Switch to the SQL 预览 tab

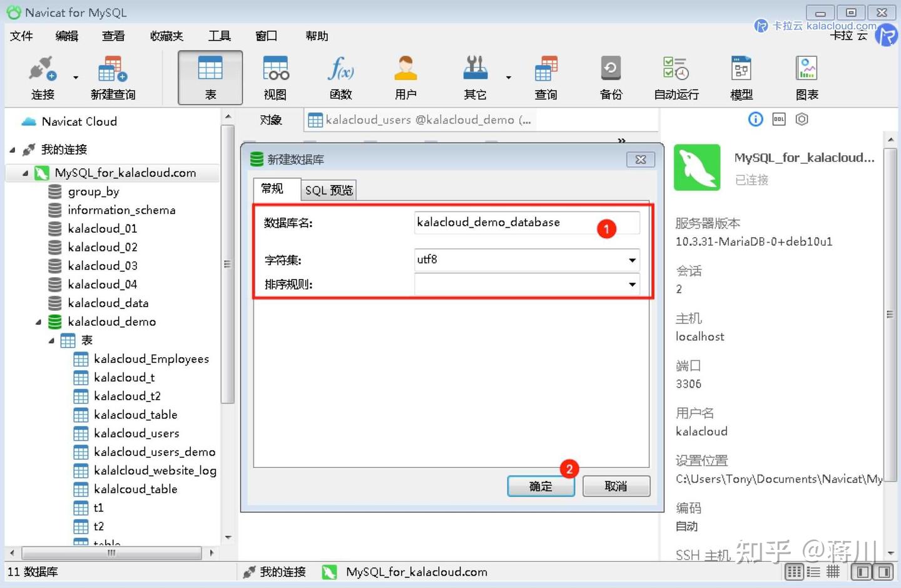pyautogui.click(x=328, y=190)
